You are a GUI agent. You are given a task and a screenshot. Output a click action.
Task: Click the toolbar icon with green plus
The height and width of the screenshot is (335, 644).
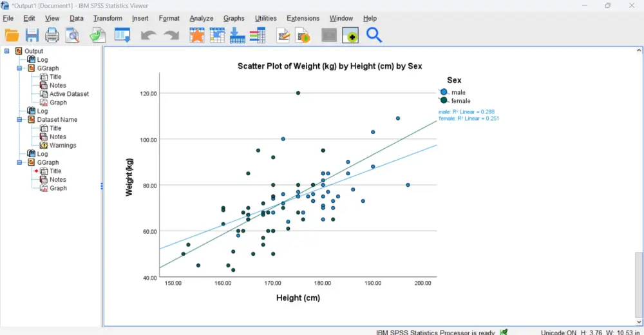tap(350, 35)
